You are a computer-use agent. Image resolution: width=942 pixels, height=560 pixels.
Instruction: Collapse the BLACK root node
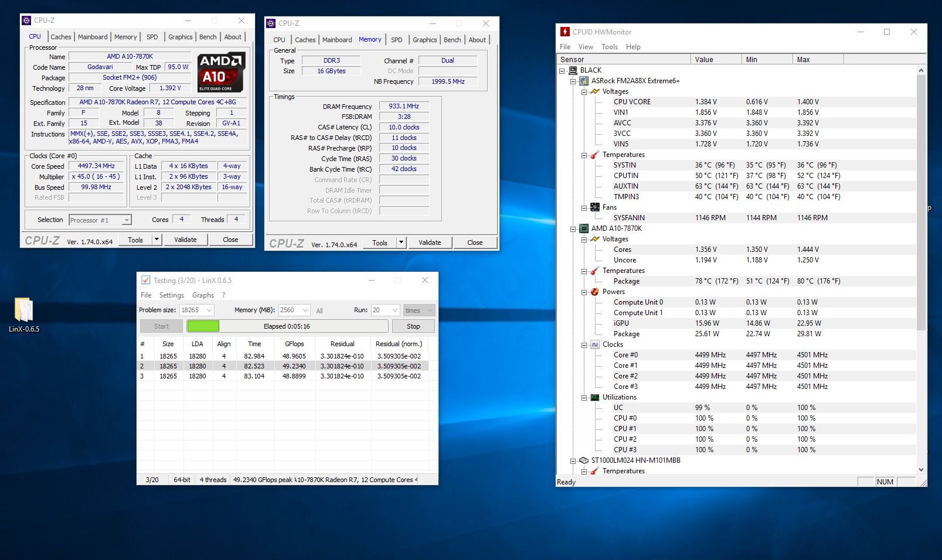(562, 70)
